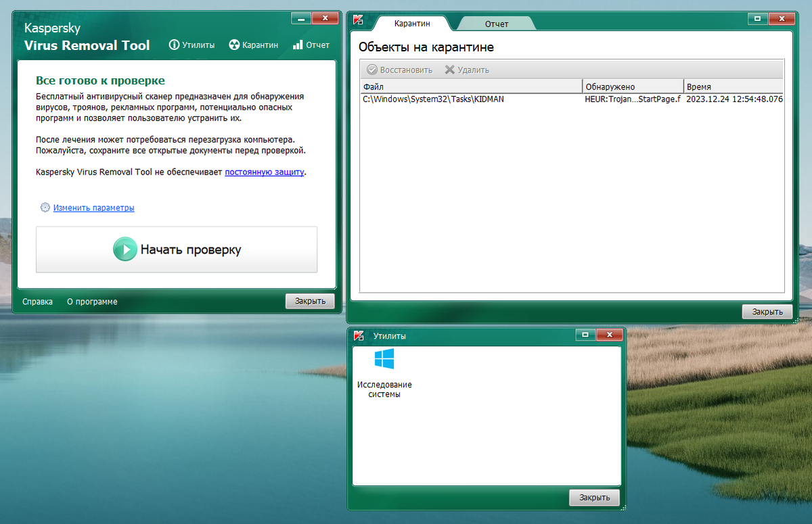This screenshot has height=524, width=812.
Task: Follow the Изменить параметры link
Action: click(94, 208)
